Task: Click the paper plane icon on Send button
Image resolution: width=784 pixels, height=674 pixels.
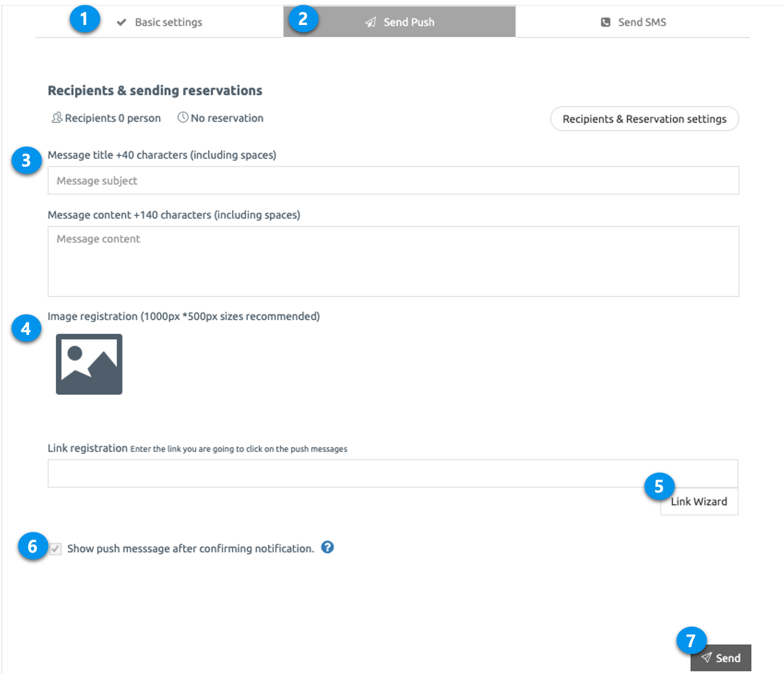Action: point(706,657)
